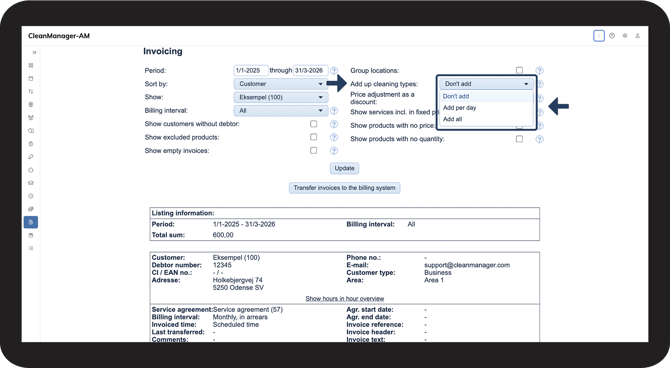Click the clipboard icon in the sidebar
This screenshot has width=670, height=368.
tap(31, 144)
